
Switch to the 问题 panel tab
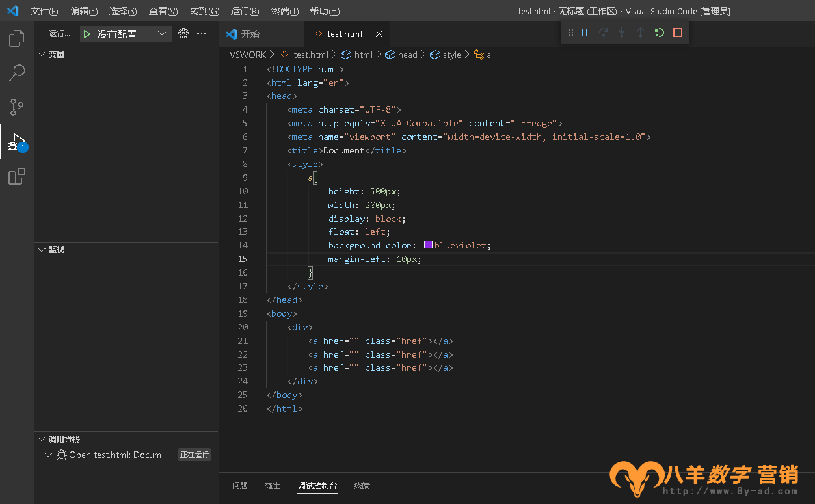click(240, 486)
